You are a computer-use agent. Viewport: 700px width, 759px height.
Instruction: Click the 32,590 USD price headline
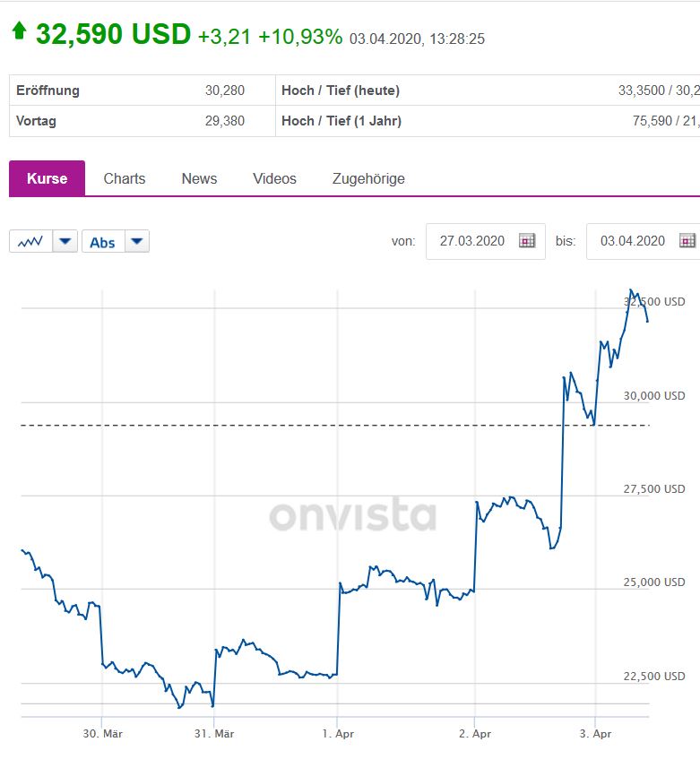[113, 34]
